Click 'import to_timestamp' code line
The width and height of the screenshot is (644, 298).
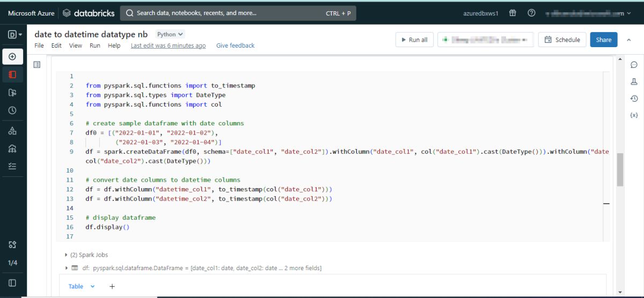tap(170, 85)
